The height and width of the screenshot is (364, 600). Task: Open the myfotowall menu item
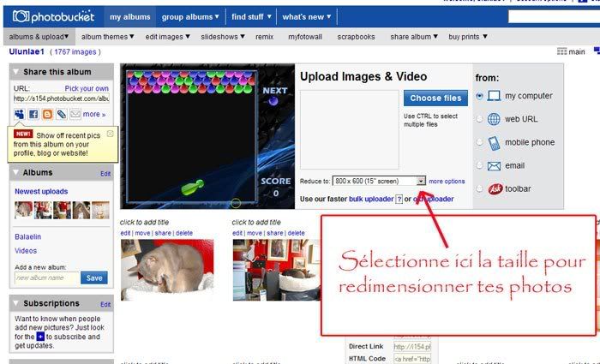click(x=305, y=37)
